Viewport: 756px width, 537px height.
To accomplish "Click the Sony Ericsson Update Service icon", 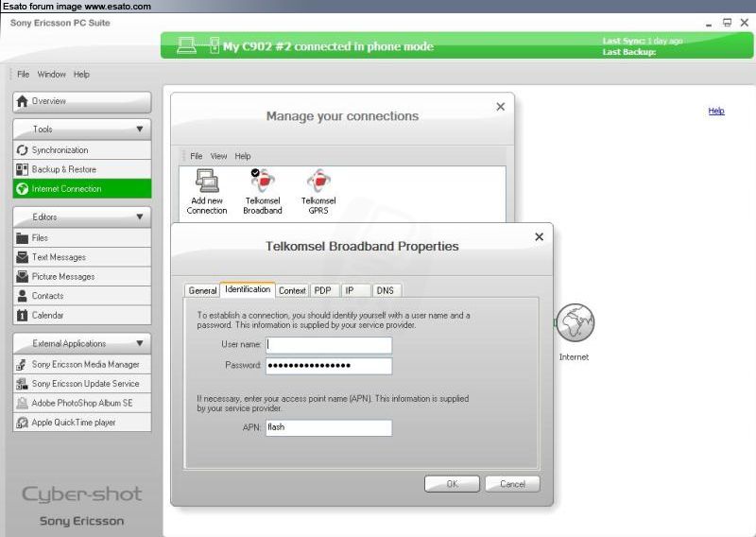I will click(22, 384).
